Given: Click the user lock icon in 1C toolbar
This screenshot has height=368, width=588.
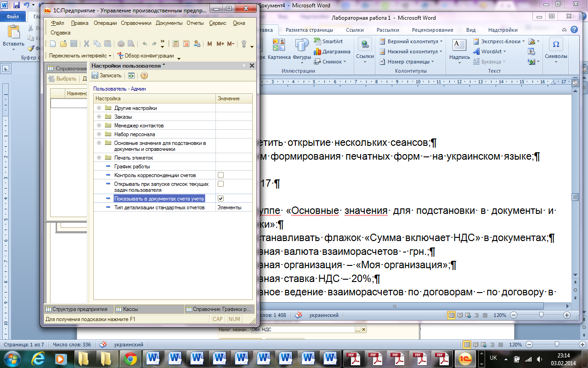Looking at the screenshot, I should tap(197, 44).
